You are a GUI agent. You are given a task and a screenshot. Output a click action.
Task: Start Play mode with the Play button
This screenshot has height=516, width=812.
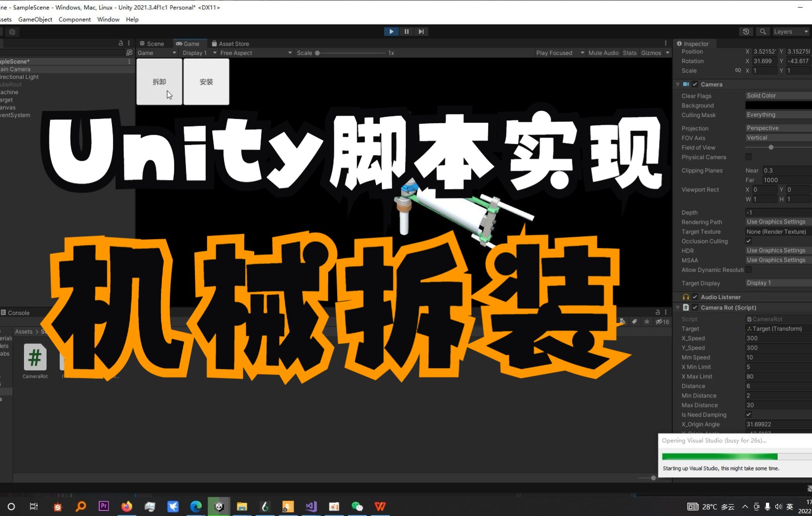coord(391,32)
